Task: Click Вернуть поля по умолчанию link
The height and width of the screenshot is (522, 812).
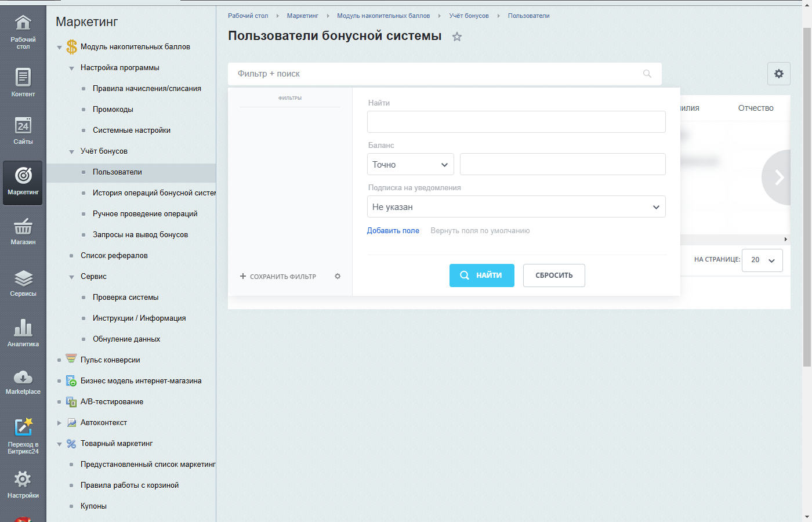Action: tap(480, 230)
